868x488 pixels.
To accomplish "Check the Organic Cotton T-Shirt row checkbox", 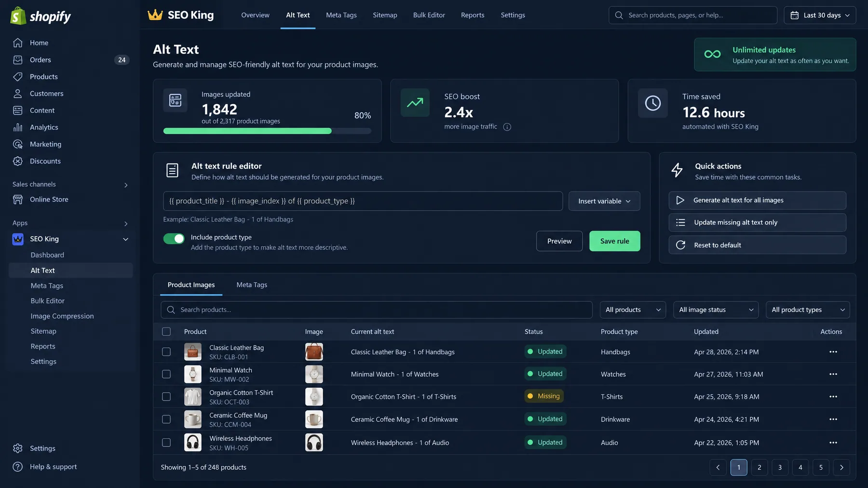I will [x=166, y=397].
